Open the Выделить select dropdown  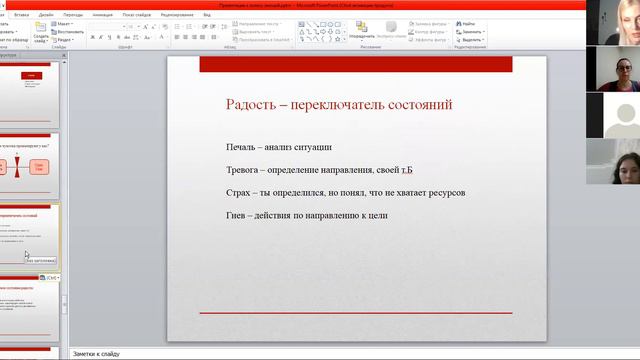(x=470, y=40)
